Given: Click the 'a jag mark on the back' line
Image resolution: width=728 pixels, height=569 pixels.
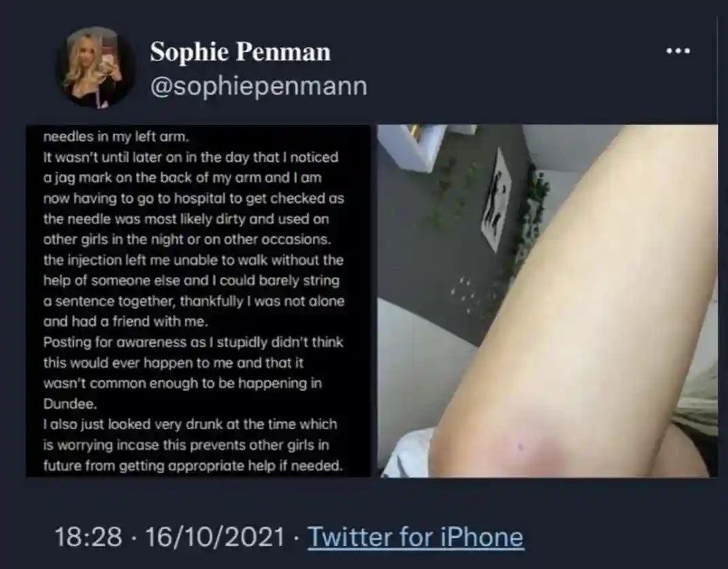Looking at the screenshot, I should click(183, 178).
